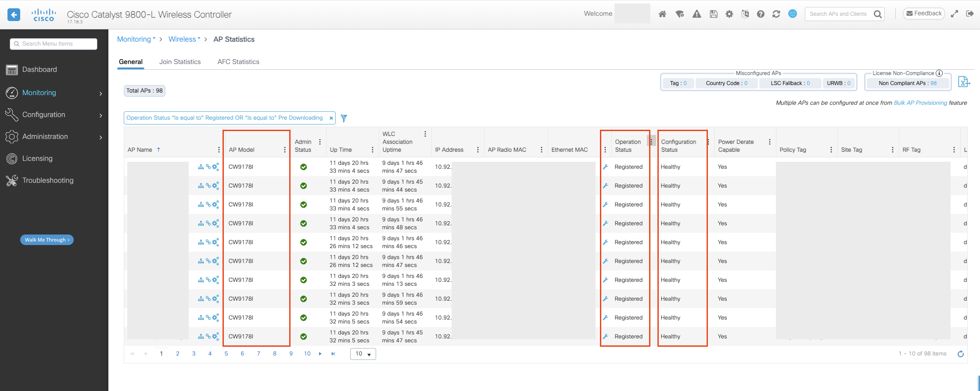Expand to fullscreen with the arrows icon
The height and width of the screenshot is (391, 980).
[x=954, y=14]
